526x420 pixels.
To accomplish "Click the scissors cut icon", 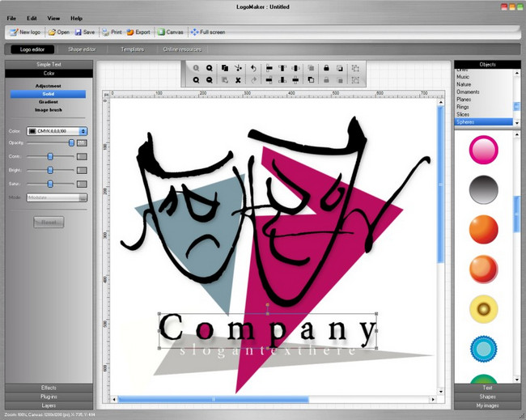I will point(238,68).
